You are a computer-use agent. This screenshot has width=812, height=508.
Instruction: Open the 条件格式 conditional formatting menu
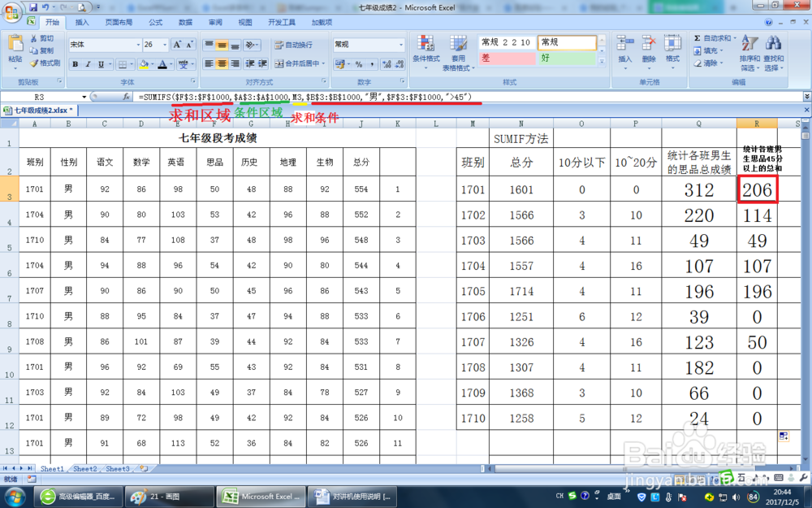426,50
